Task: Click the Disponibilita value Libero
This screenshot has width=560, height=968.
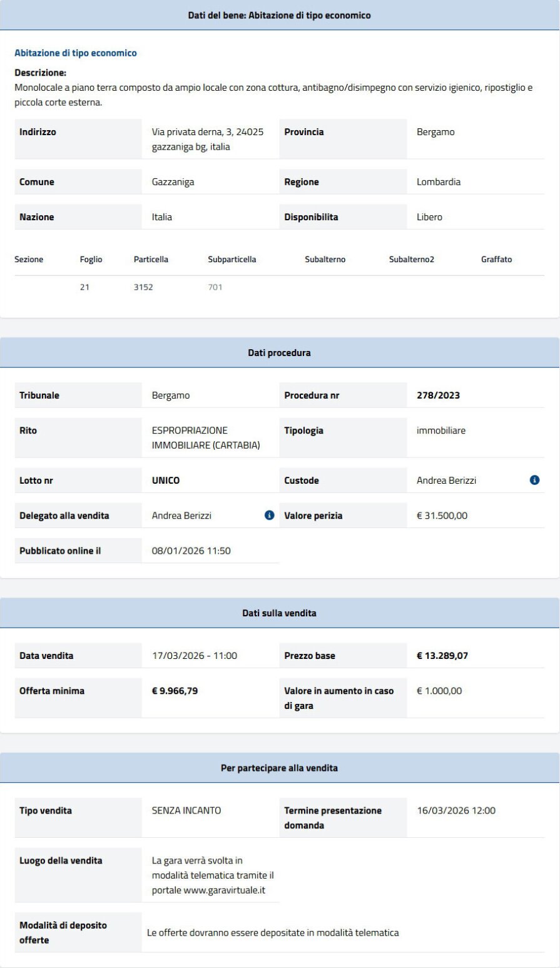Action: pyautogui.click(x=429, y=217)
